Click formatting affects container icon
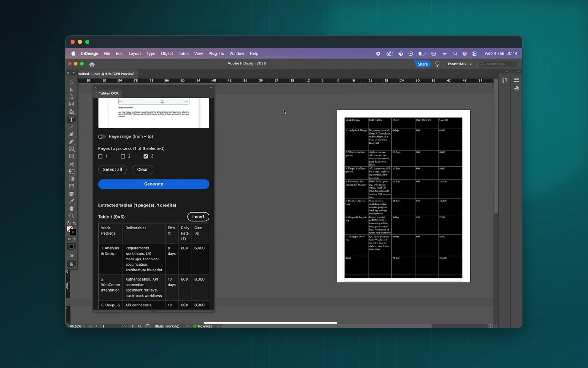 coord(69,239)
